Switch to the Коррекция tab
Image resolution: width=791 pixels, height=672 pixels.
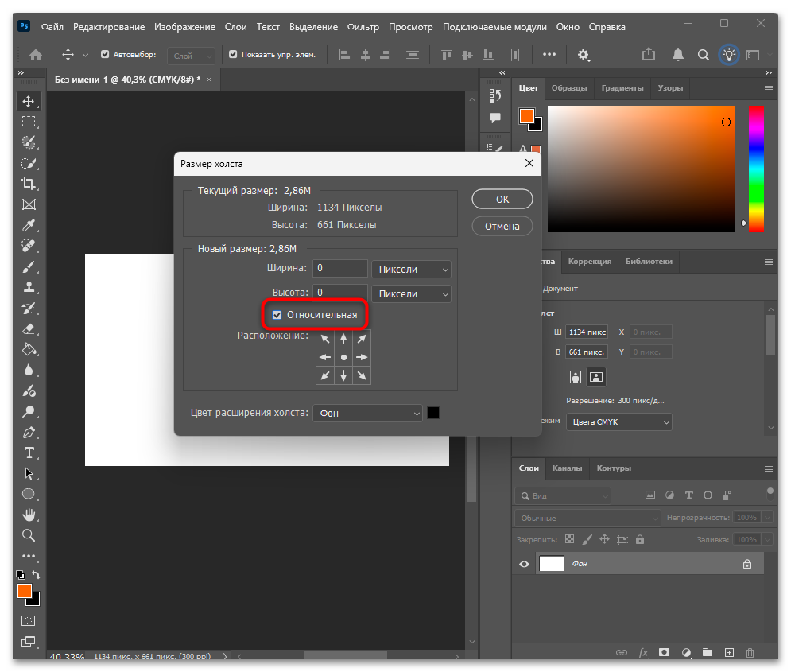coord(589,262)
